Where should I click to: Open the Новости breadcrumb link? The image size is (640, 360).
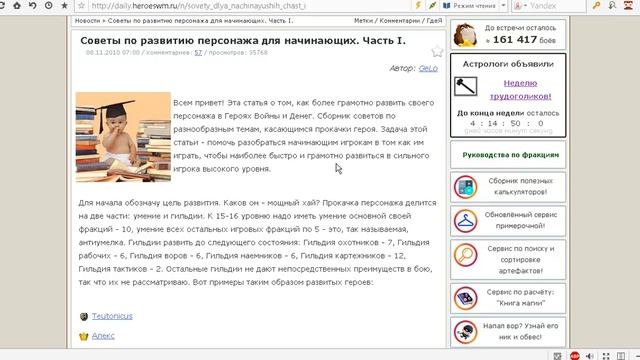pos(87,20)
